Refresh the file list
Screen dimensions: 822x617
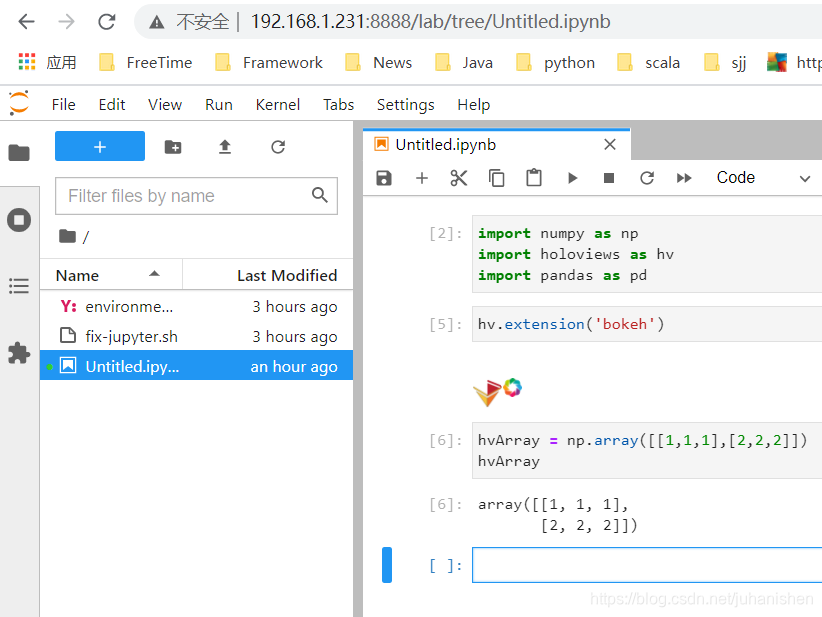click(278, 147)
